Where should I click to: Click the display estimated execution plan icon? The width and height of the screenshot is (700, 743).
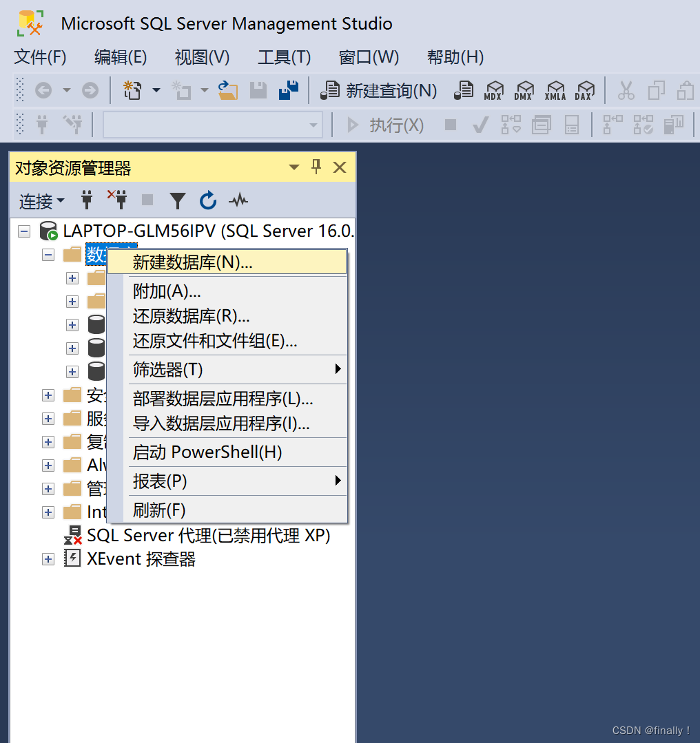pos(511,125)
